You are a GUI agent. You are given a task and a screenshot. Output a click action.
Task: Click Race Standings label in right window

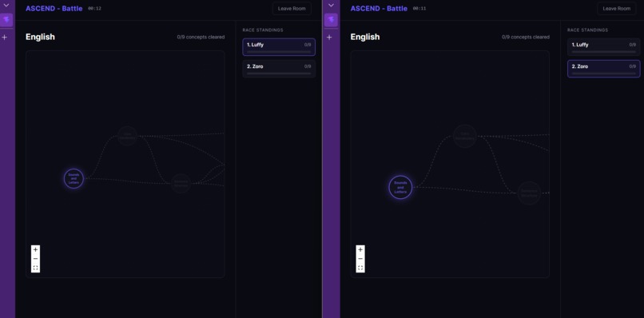click(x=588, y=30)
